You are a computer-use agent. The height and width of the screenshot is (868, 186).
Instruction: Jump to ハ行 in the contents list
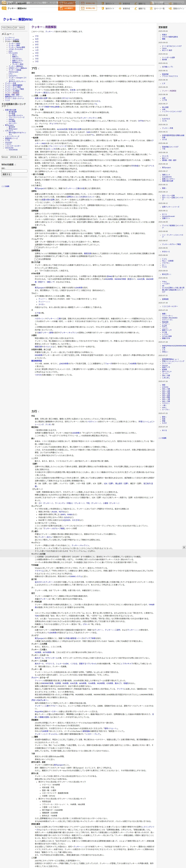click(x=37, y=50)
